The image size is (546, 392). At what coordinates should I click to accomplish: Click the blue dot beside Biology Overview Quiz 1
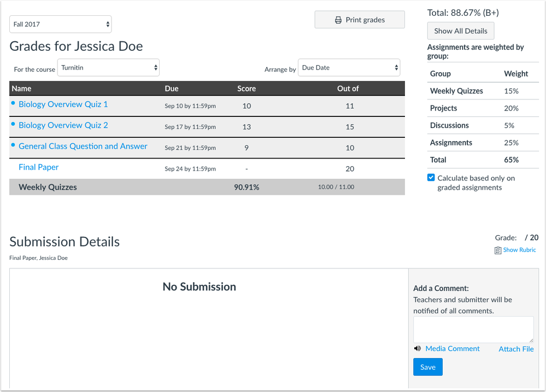tap(14, 104)
